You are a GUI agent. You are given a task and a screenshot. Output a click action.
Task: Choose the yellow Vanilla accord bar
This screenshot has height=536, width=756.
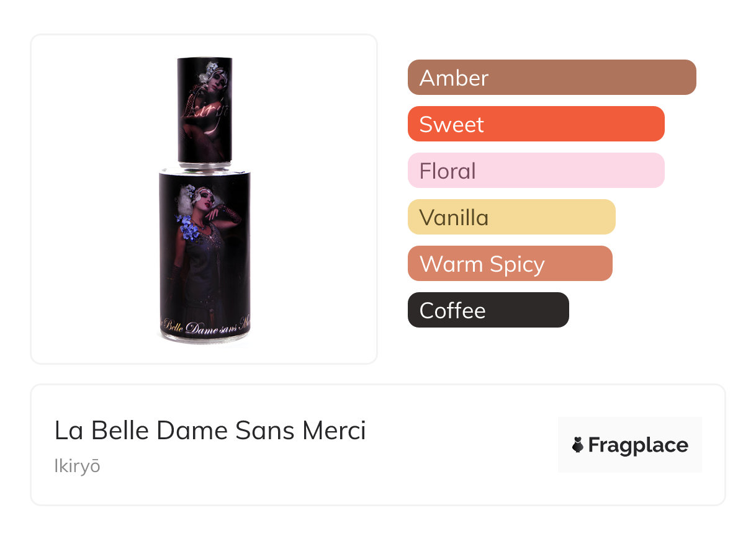coord(511,217)
